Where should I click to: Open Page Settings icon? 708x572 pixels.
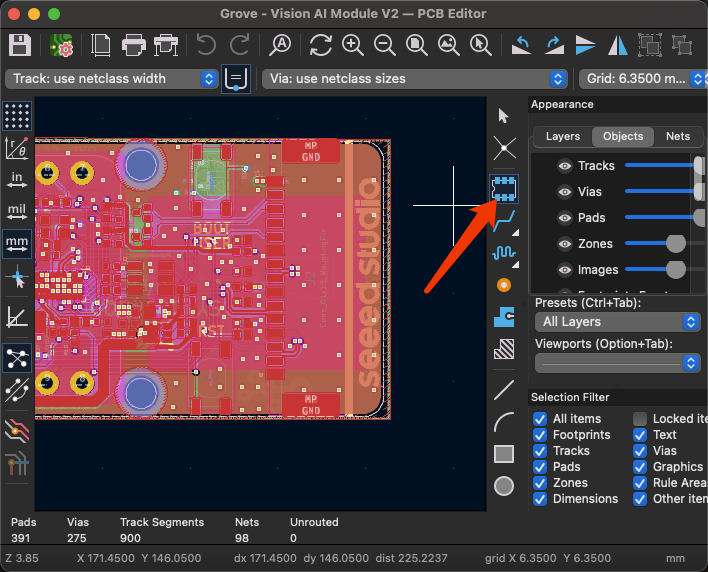click(x=101, y=45)
